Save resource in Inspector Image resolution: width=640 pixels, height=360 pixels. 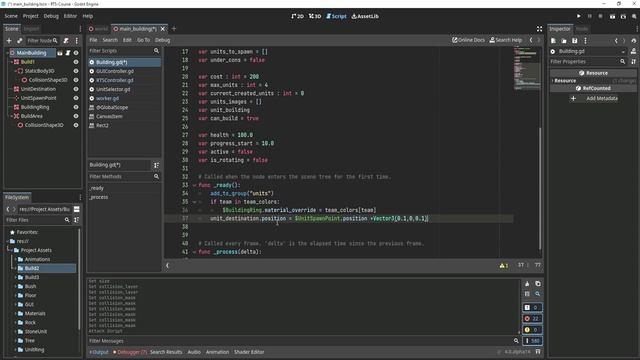pos(575,40)
